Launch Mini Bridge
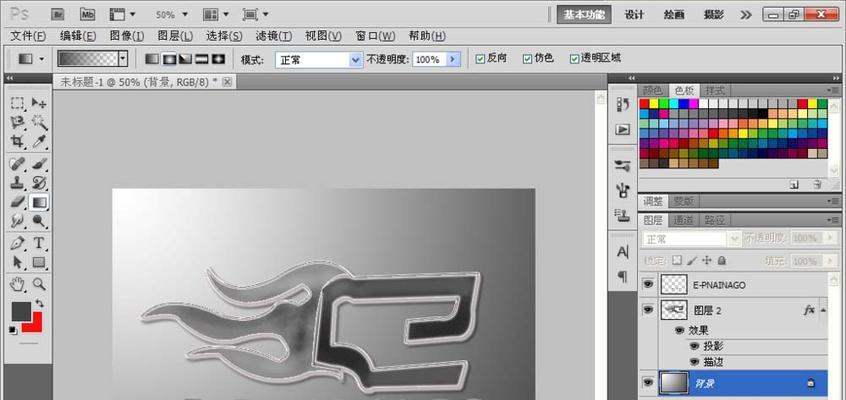 click(x=87, y=15)
